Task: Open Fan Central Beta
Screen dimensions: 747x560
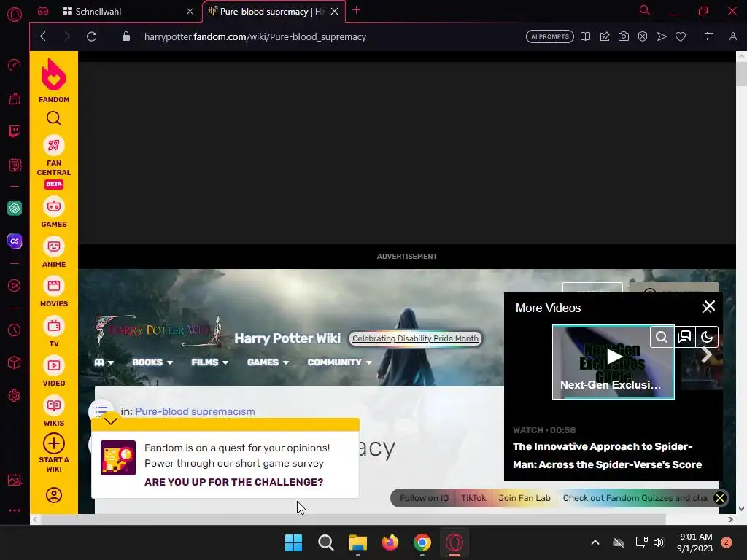Action: coord(54,161)
